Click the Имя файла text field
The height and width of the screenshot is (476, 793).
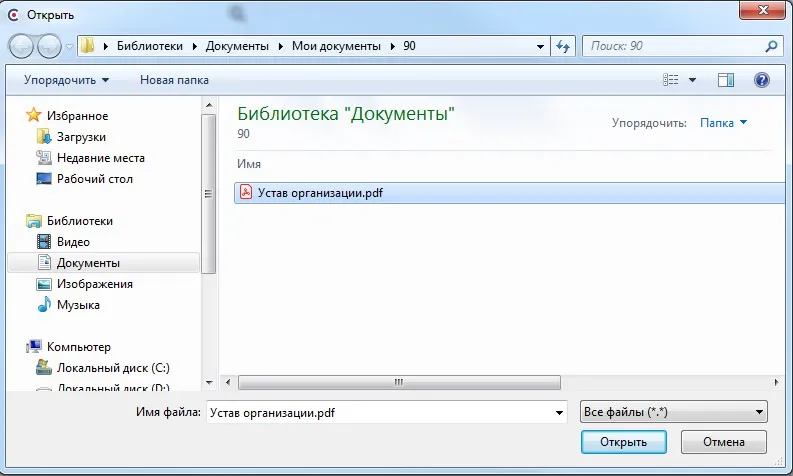point(379,412)
